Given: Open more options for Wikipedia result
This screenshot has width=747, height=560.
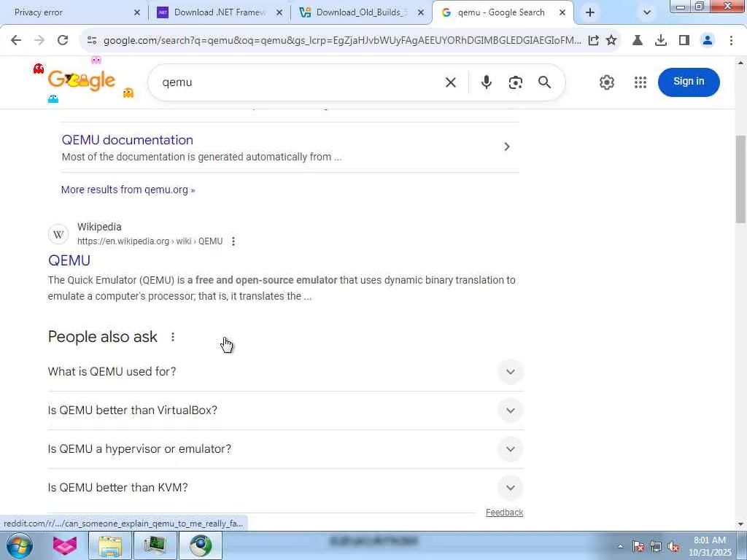Looking at the screenshot, I should point(233,241).
